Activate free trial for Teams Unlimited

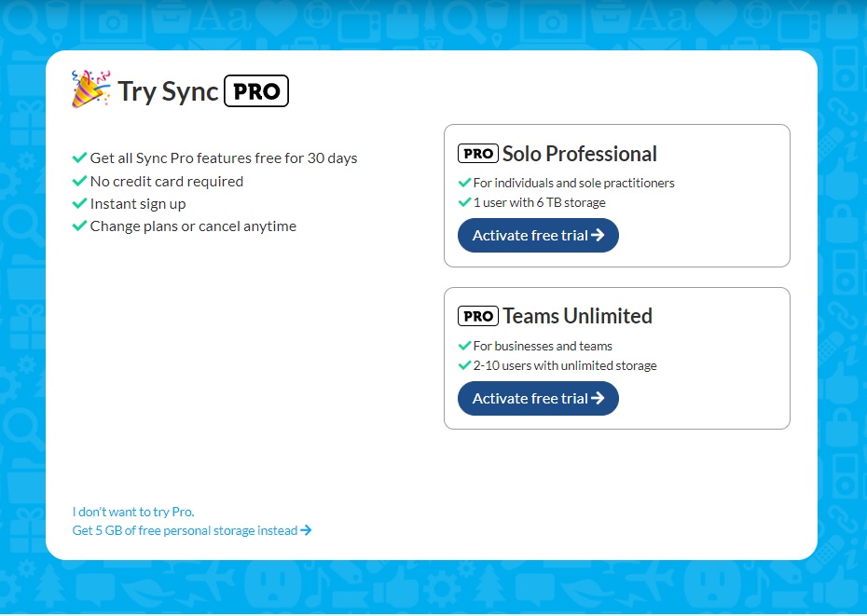[538, 398]
